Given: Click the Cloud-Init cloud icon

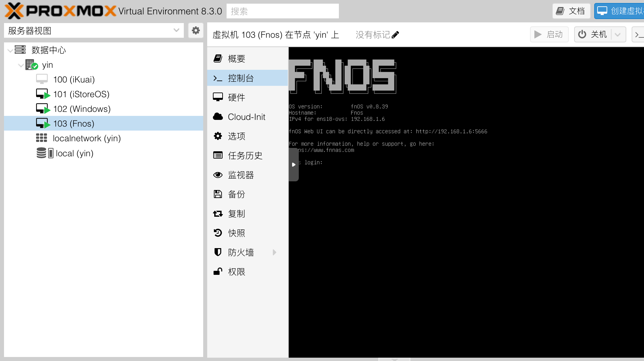Looking at the screenshot, I should coord(218,117).
